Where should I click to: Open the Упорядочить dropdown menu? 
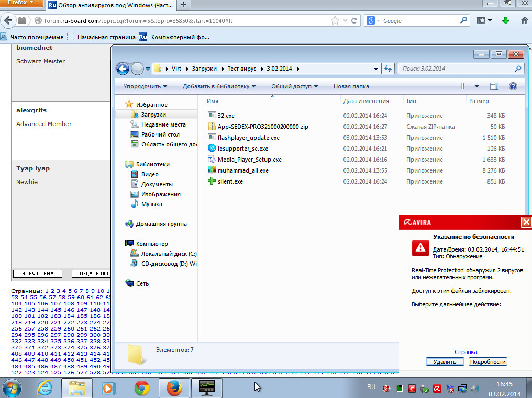click(x=145, y=86)
